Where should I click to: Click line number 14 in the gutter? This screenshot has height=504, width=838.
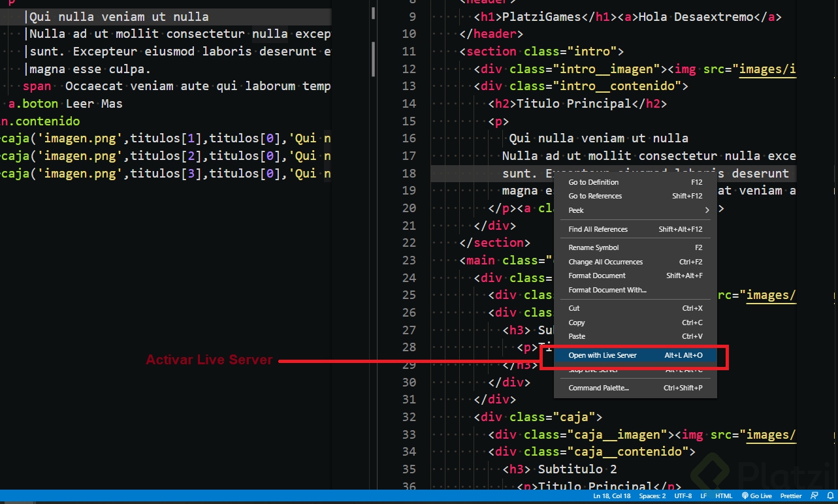(x=409, y=103)
